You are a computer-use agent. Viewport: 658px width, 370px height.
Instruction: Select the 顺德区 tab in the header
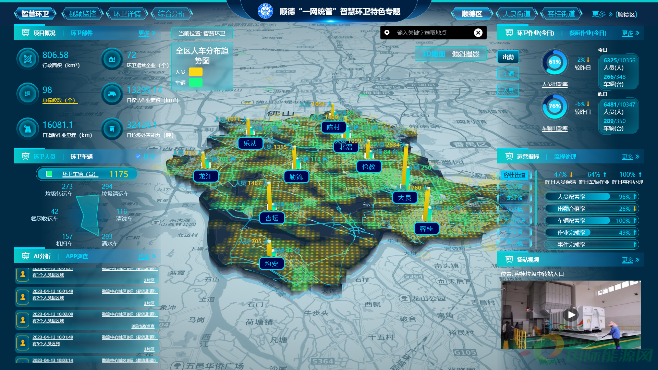coord(472,14)
